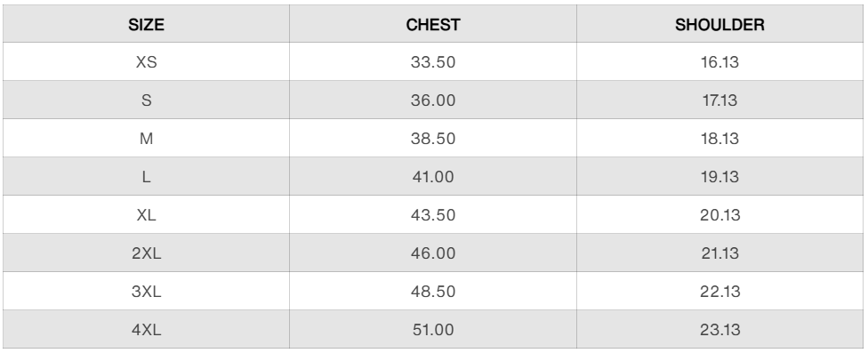Viewport: 868px width, 353px height.
Task: Select the M size cell
Action: coord(146,139)
